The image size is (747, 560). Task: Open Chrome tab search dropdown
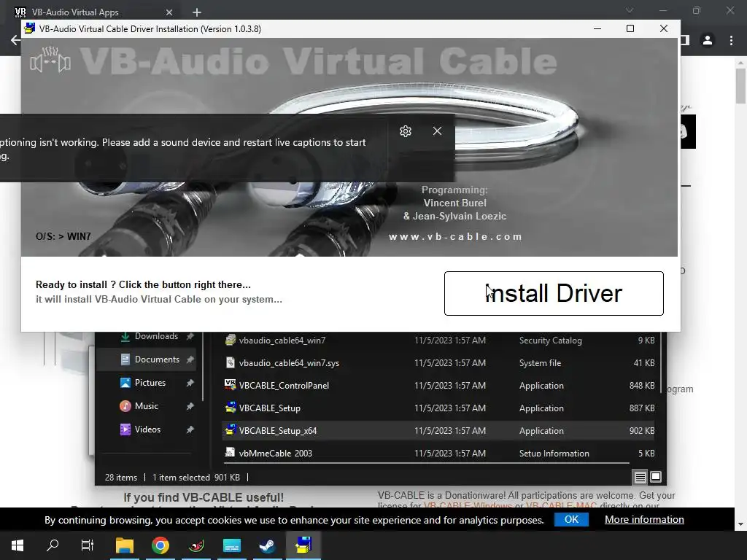point(630,10)
